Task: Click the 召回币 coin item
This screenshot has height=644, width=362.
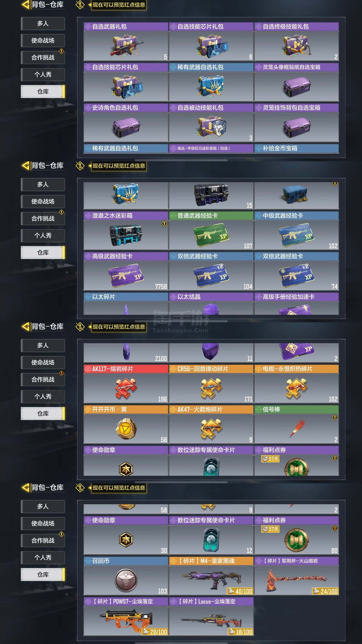Action: click(x=126, y=576)
